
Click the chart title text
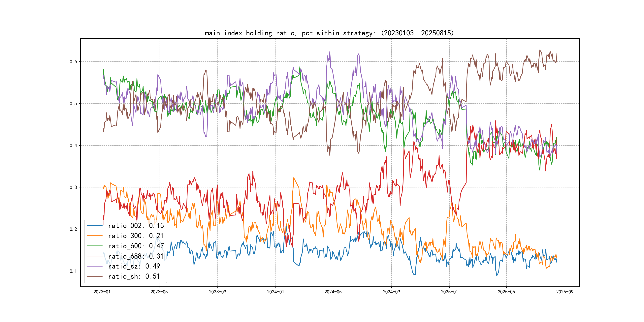tap(329, 33)
